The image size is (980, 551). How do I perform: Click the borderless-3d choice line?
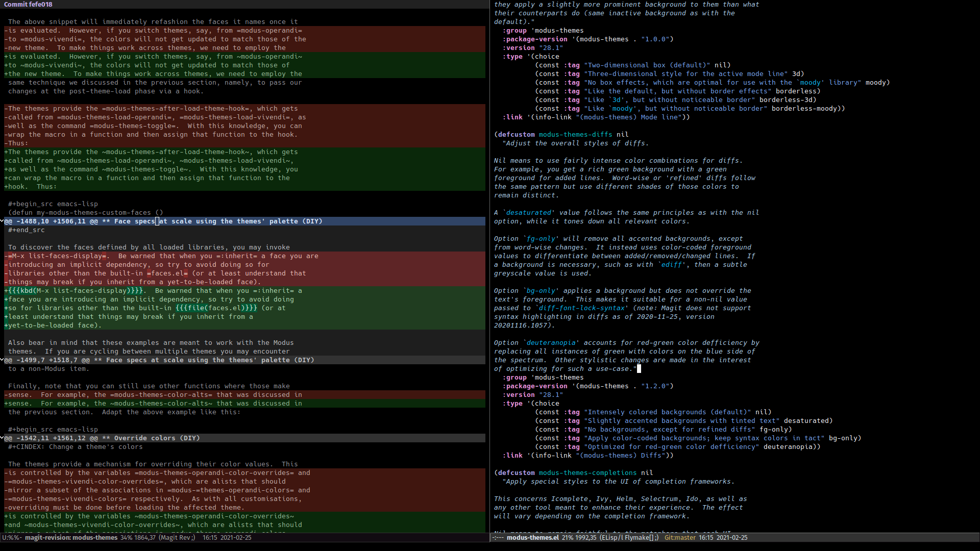[676, 100]
